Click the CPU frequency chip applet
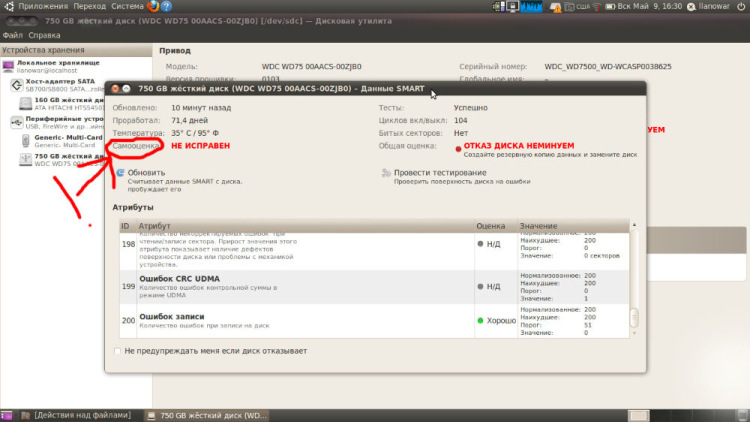This screenshot has width=750, height=422. (x=498, y=6)
